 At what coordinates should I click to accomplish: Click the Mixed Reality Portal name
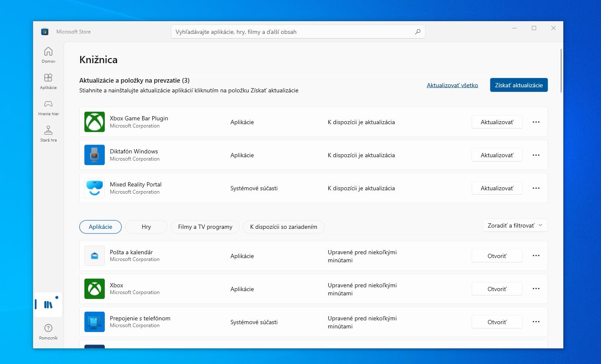[136, 184]
